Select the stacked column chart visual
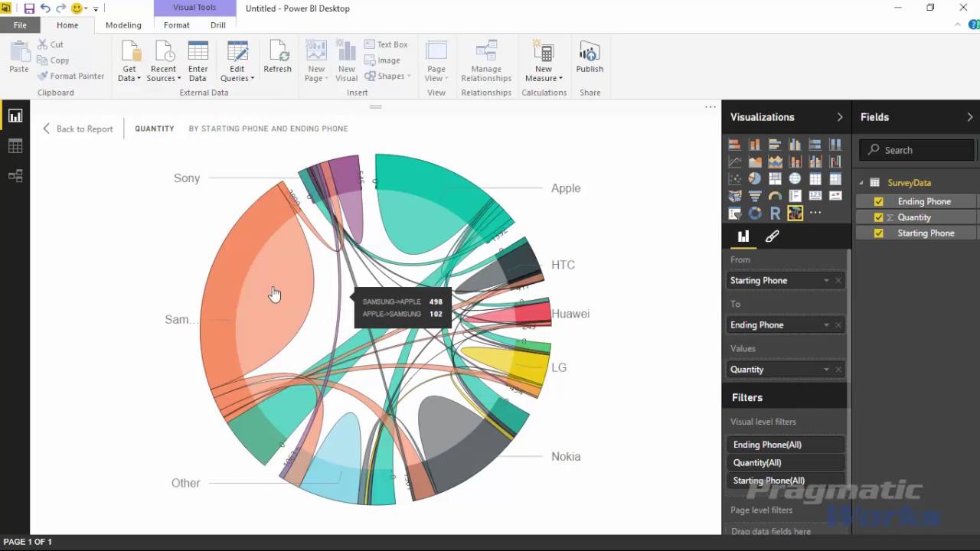Screen dimensions: 980x551 [755, 145]
